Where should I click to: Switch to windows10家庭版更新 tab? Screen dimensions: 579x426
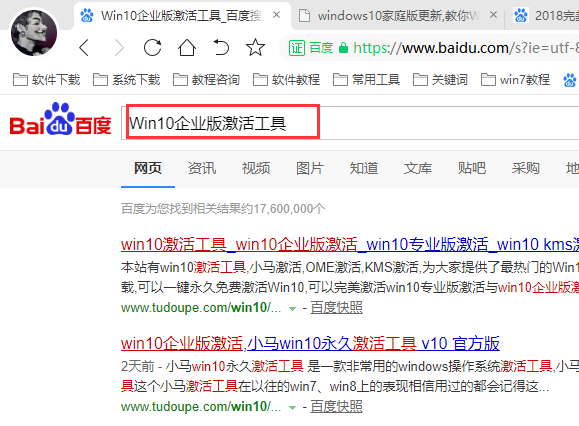tap(397, 16)
